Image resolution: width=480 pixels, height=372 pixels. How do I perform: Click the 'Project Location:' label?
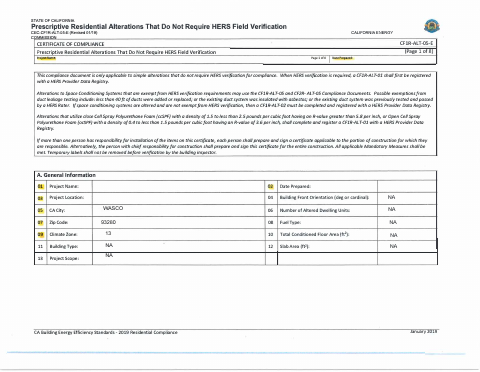(x=66, y=197)
